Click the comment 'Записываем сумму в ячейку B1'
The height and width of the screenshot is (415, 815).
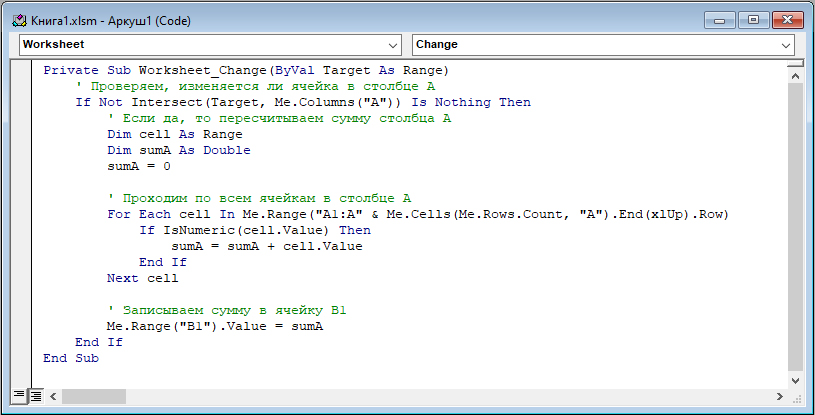pyautogui.click(x=227, y=310)
